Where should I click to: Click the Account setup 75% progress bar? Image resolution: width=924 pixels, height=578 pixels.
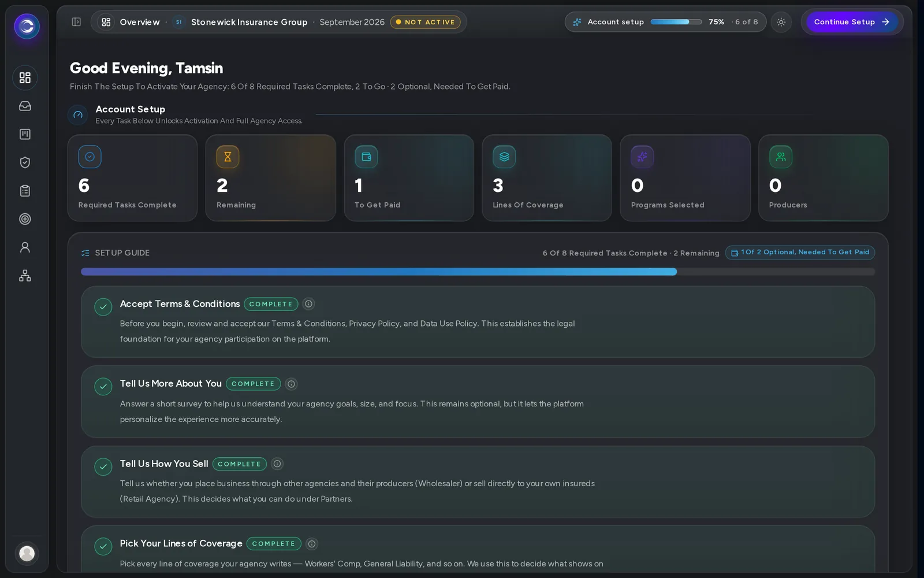[x=676, y=22]
